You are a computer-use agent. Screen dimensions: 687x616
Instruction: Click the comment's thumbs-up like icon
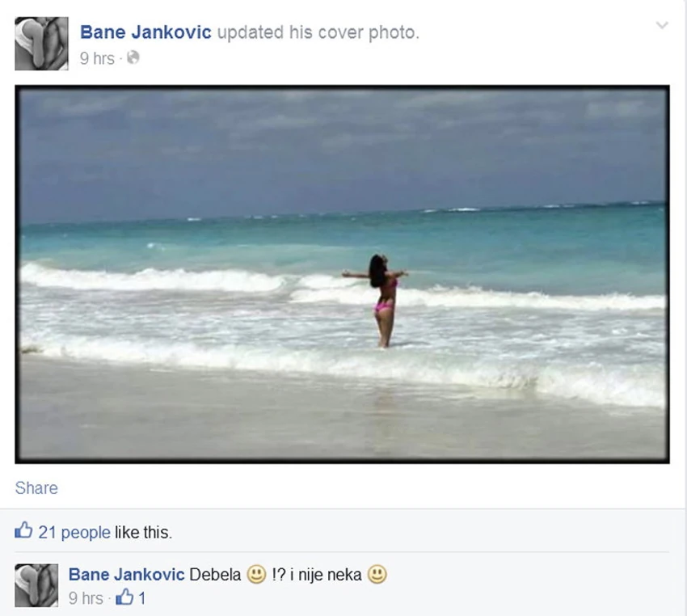coord(124,597)
